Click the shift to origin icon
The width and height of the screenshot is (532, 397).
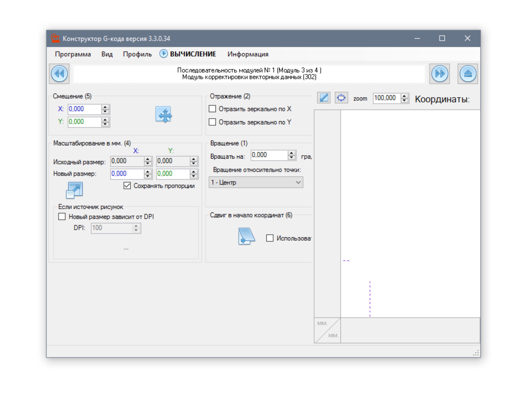pyautogui.click(x=246, y=236)
